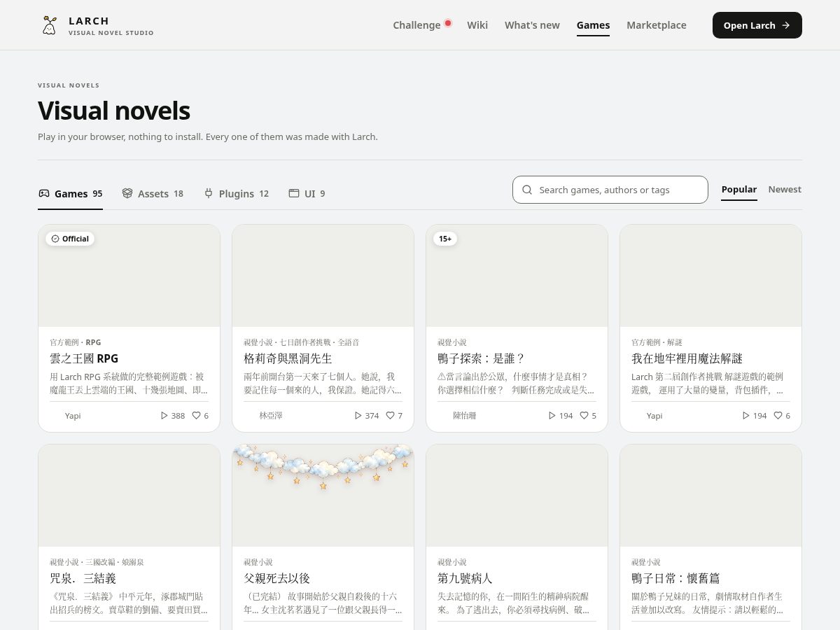
Task: Click play count icon on 雲之王國 RPG card
Action: point(164,416)
